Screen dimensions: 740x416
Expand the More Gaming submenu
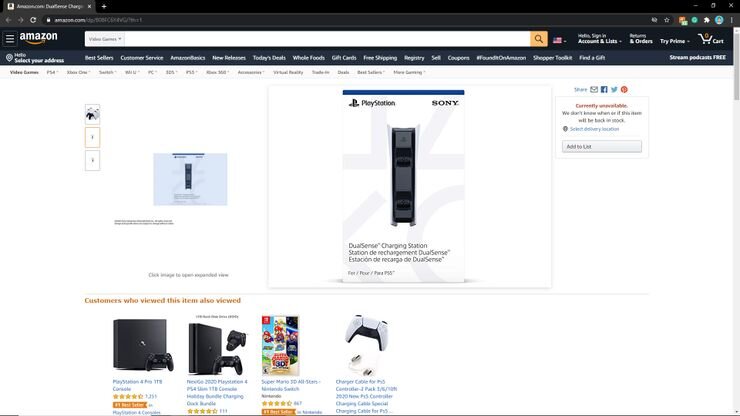pos(409,72)
